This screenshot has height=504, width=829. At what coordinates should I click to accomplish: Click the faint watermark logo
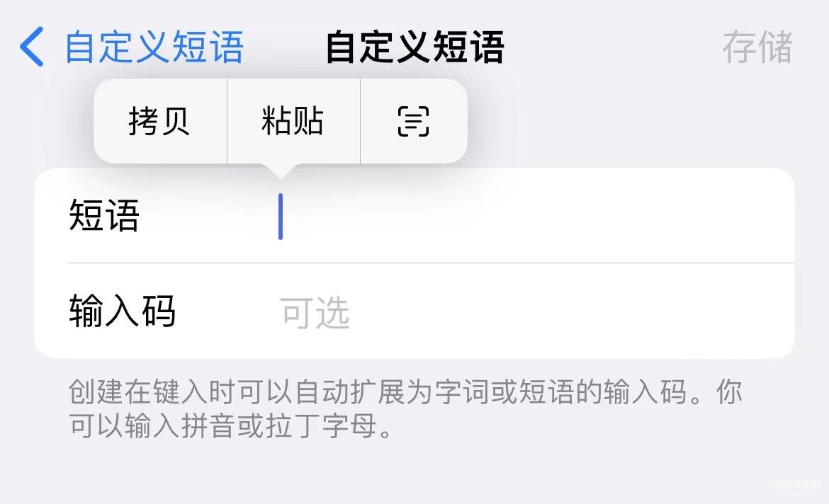tap(799, 488)
